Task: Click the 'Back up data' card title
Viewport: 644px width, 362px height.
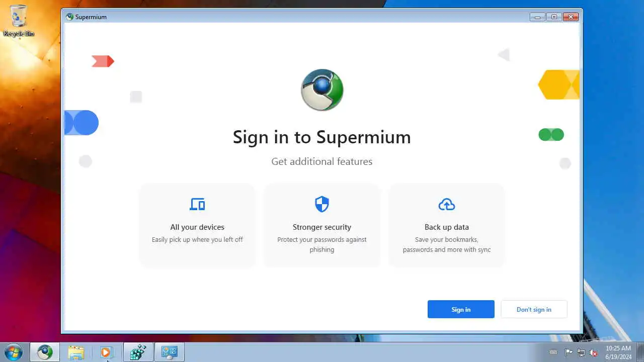Action: point(447,227)
